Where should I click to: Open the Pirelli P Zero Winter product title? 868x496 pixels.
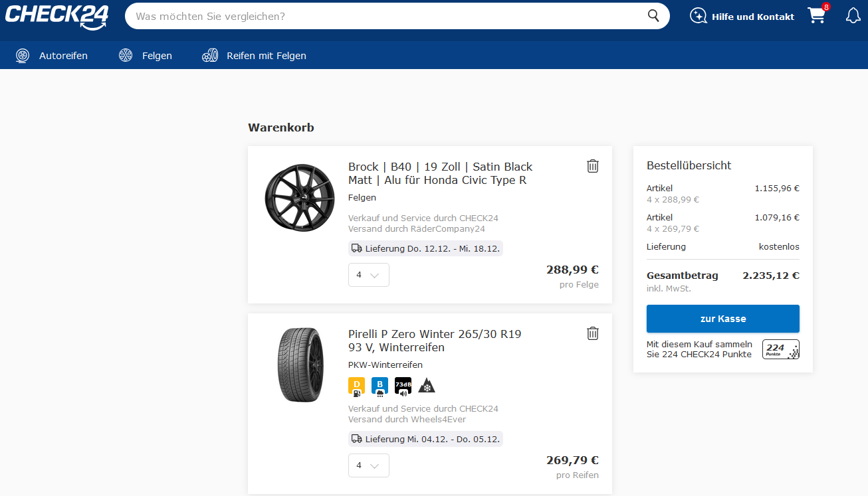click(x=435, y=341)
